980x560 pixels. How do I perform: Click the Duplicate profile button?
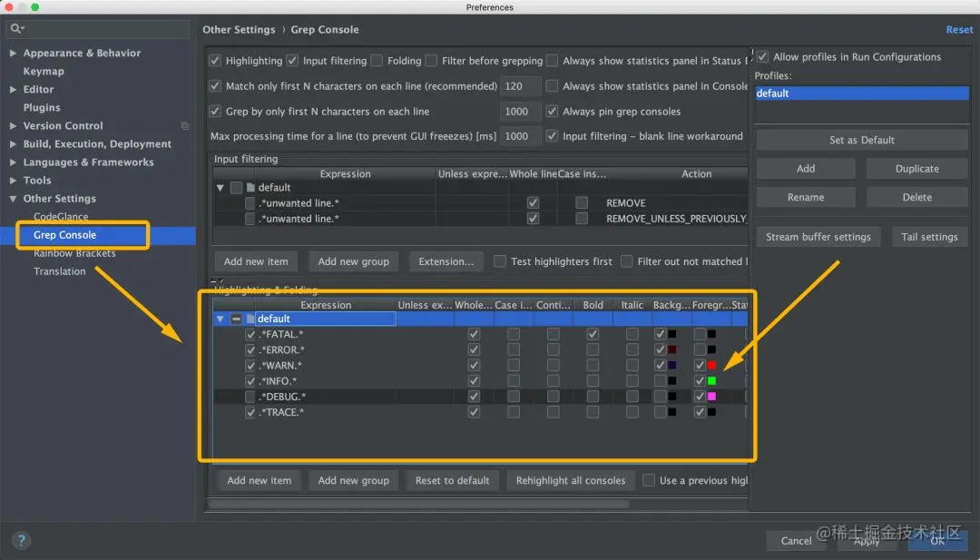tap(916, 169)
